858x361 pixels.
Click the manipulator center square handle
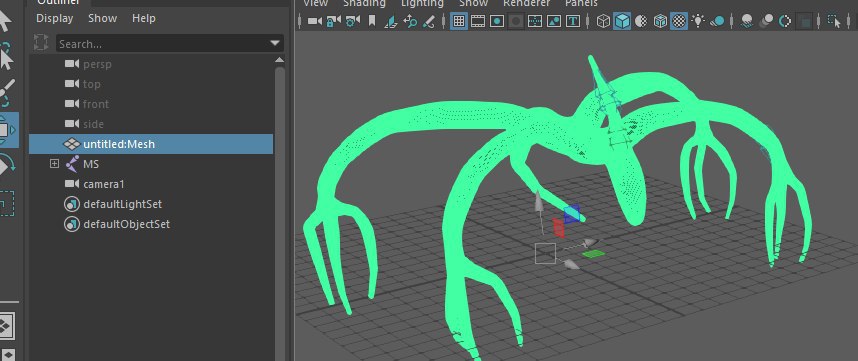tap(545, 254)
